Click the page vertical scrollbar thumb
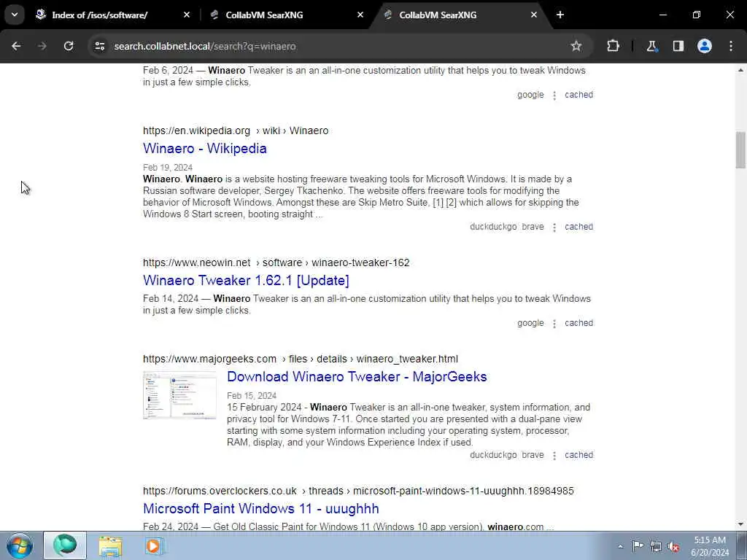747x560 pixels. (740, 150)
